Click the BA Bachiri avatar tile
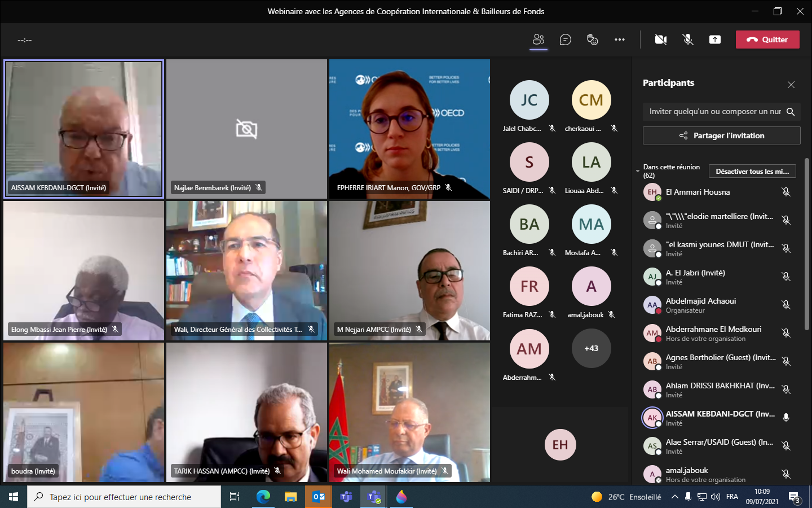The height and width of the screenshot is (508, 812). (529, 224)
